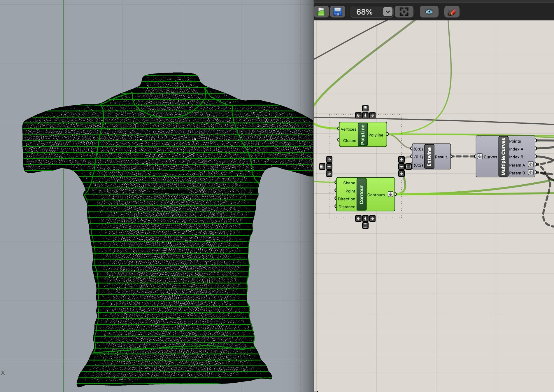Select the PolyLine component title bar
This screenshot has width=554, height=392.
click(x=363, y=134)
